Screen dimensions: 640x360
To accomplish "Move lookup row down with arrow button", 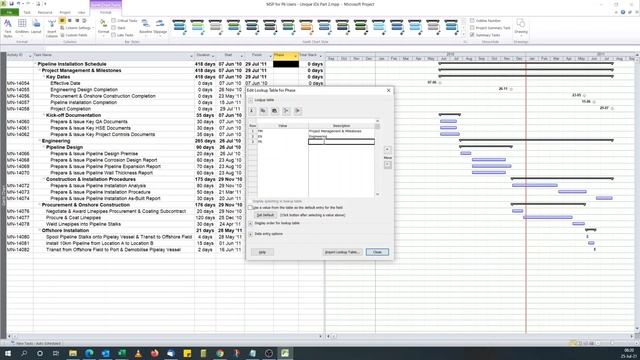I will (387, 165).
